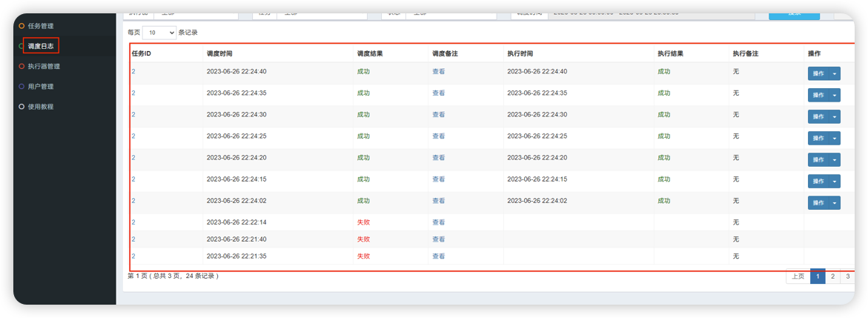Expand 操作 dropdown arrow for 22:24:25 row
The image size is (868, 318).
tap(835, 139)
